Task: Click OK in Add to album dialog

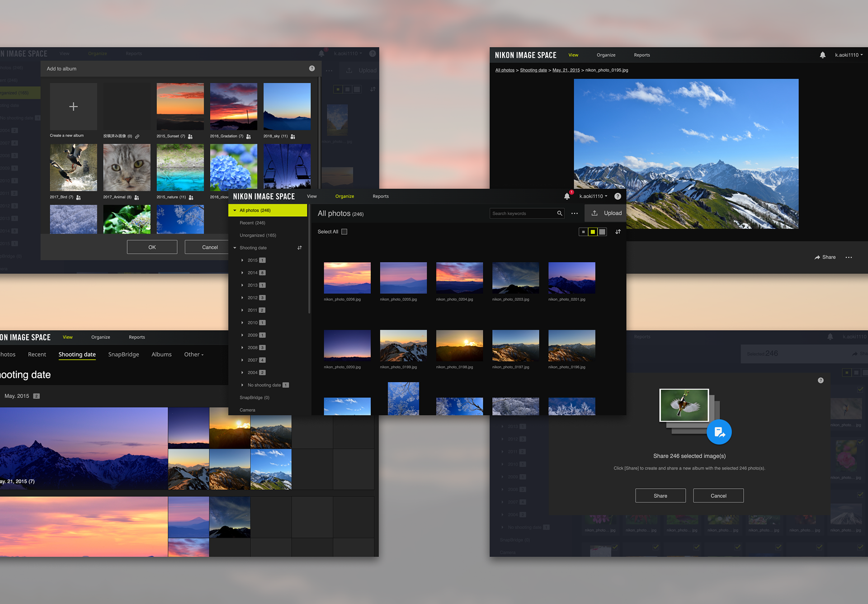Action: coord(152,247)
